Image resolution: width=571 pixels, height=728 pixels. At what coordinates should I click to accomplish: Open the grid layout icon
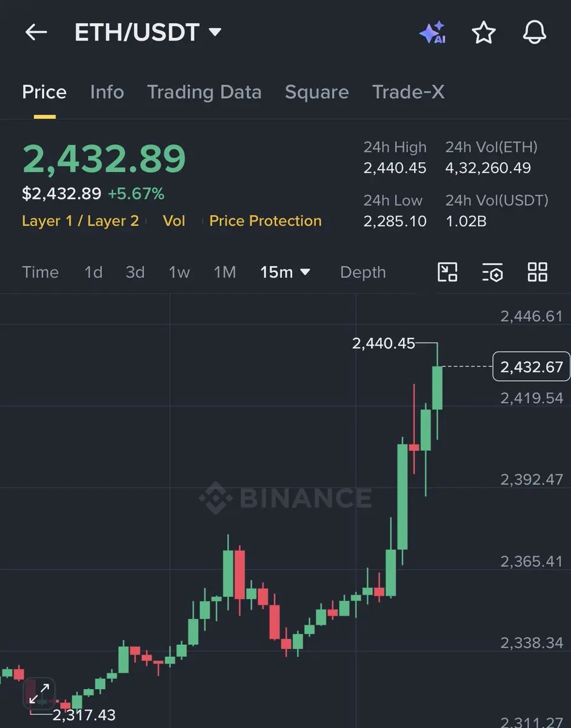[537, 272]
